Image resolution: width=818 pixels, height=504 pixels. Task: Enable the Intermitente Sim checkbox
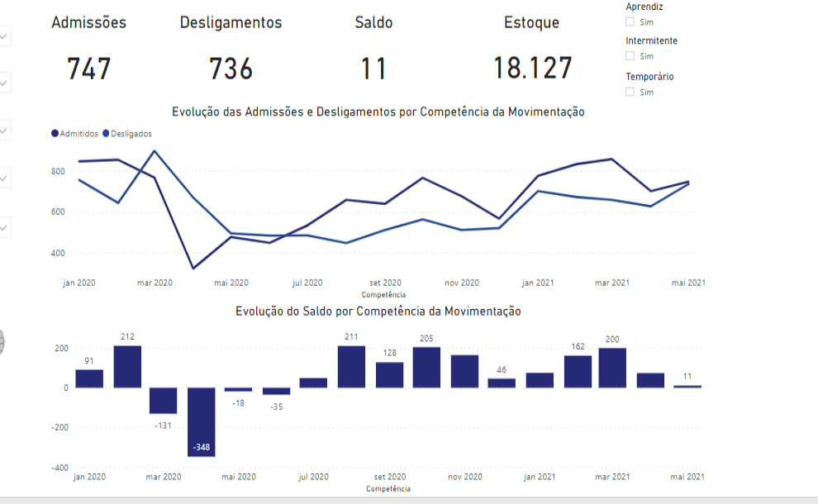[x=630, y=56]
